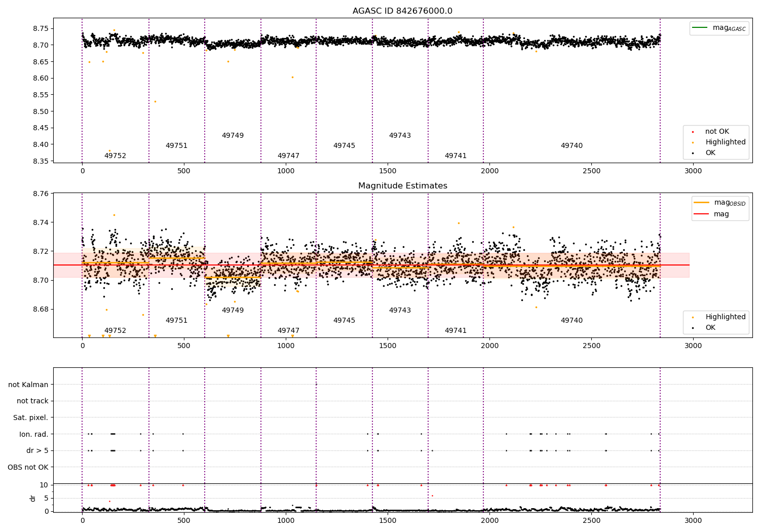Image resolution: width=760 pixels, height=532 pixels.
Task: Select the 'mag AGASC' legend entry in top plot
Action: pos(719,28)
